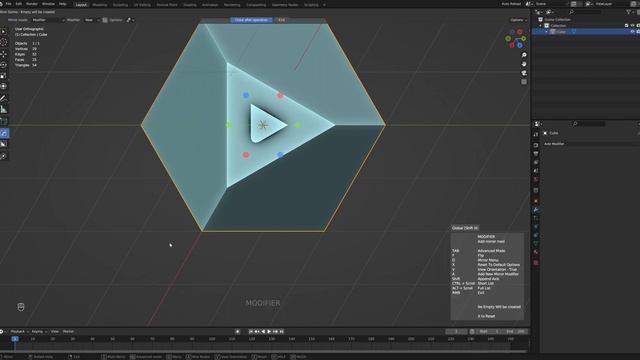Open the Render menu
Viewport: 640px width, 360px height.
point(31,4)
